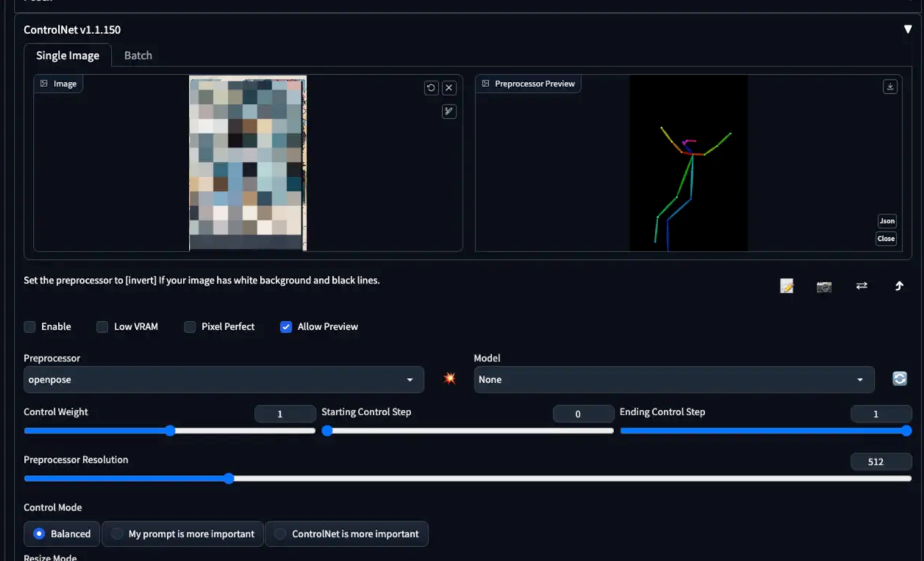The image size is (924, 561).
Task: Click the Ending Control Step value field
Action: 881,414
